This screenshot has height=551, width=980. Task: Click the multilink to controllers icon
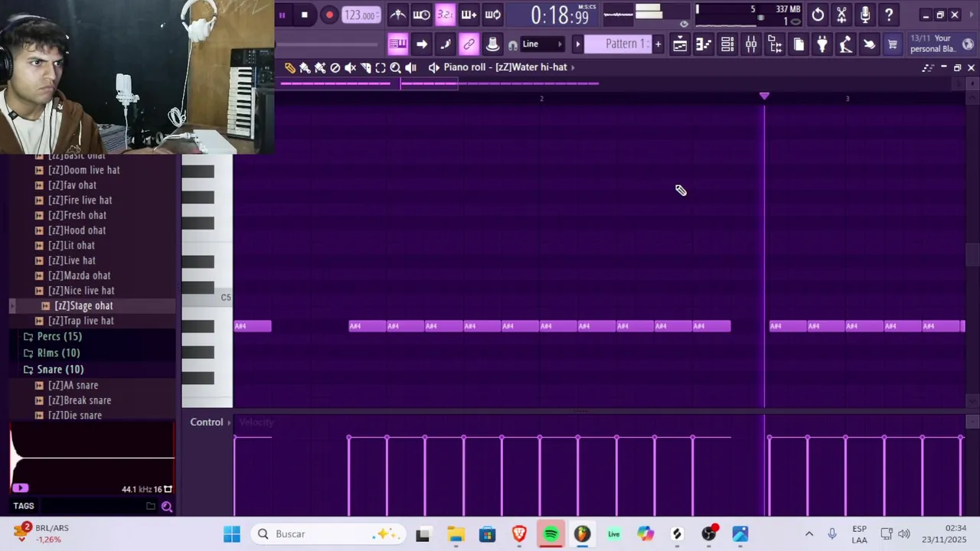click(492, 44)
